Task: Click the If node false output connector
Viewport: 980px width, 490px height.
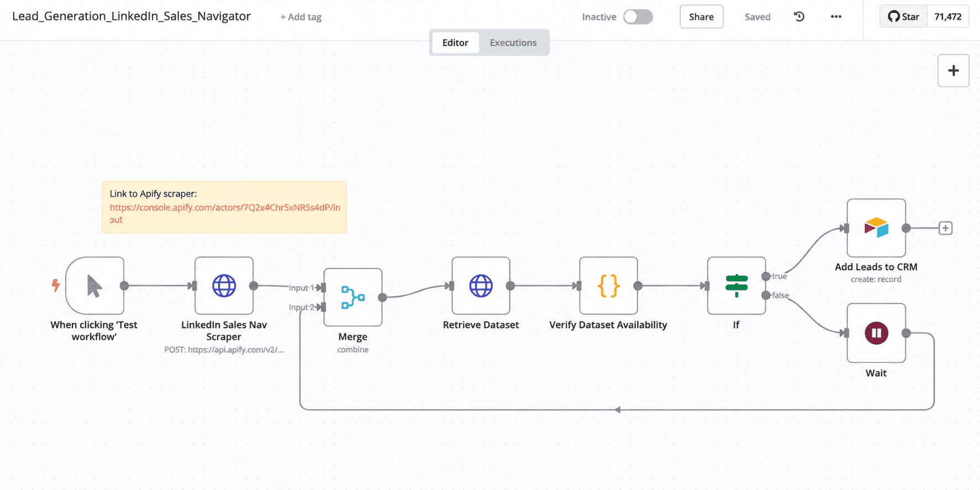Action: coord(766,296)
